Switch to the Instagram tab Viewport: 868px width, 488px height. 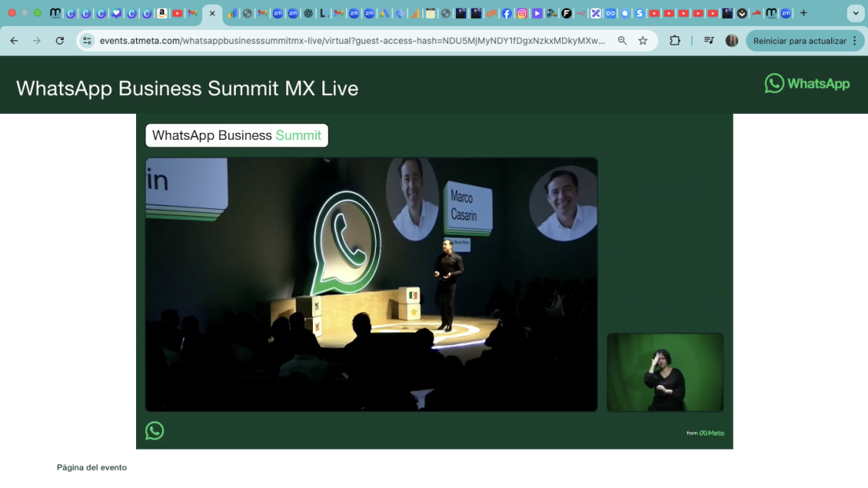pyautogui.click(x=521, y=13)
